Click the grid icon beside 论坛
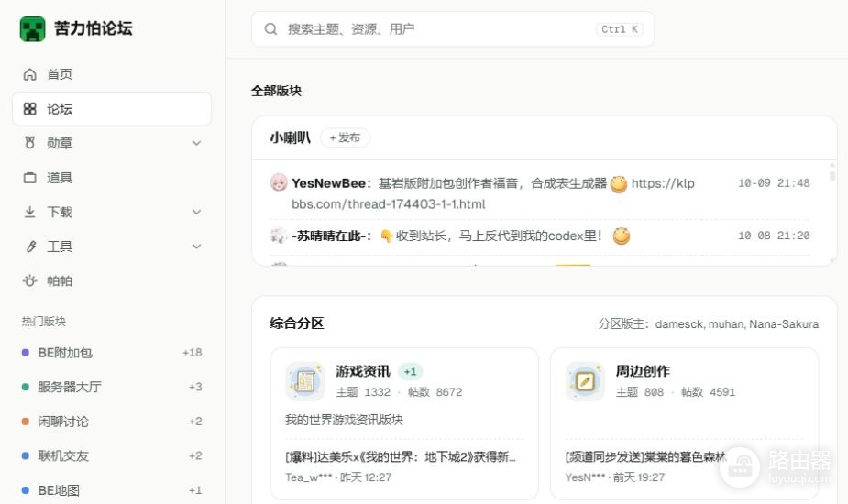 [x=29, y=109]
